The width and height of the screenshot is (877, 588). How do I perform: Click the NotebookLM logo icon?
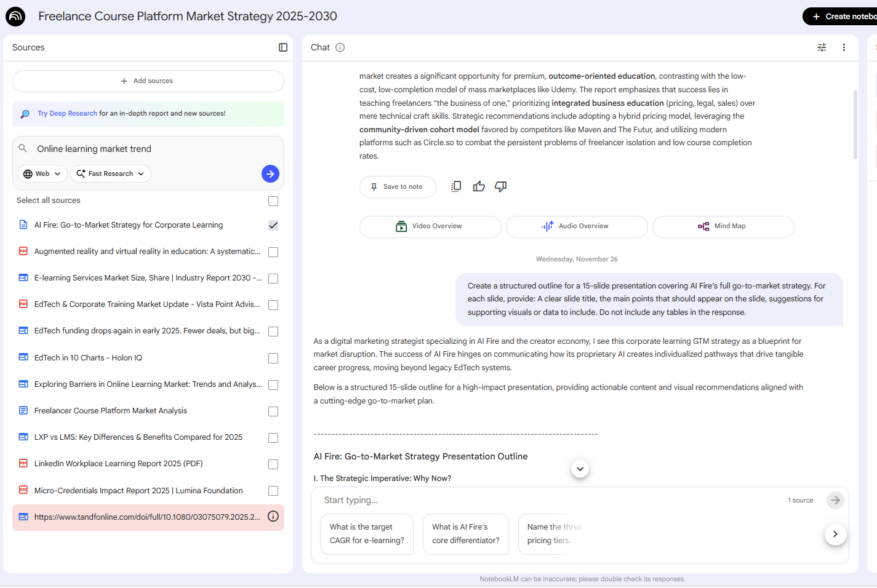(x=15, y=17)
